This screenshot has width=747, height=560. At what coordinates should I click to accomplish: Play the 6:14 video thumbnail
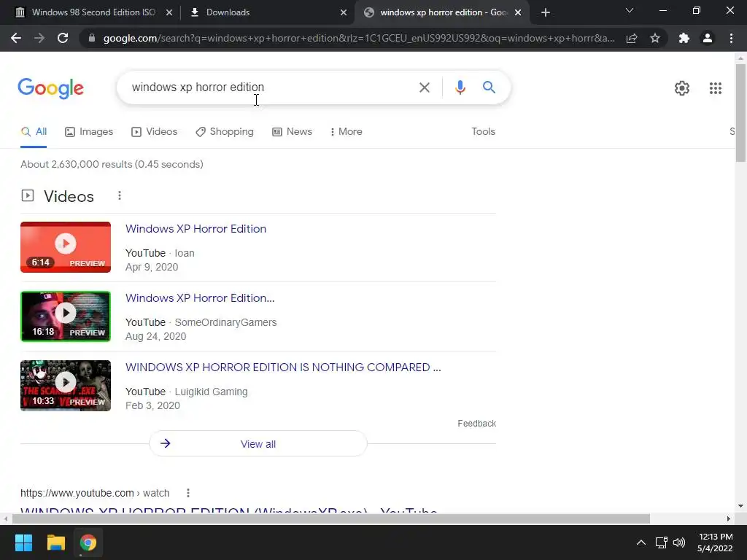(66, 247)
